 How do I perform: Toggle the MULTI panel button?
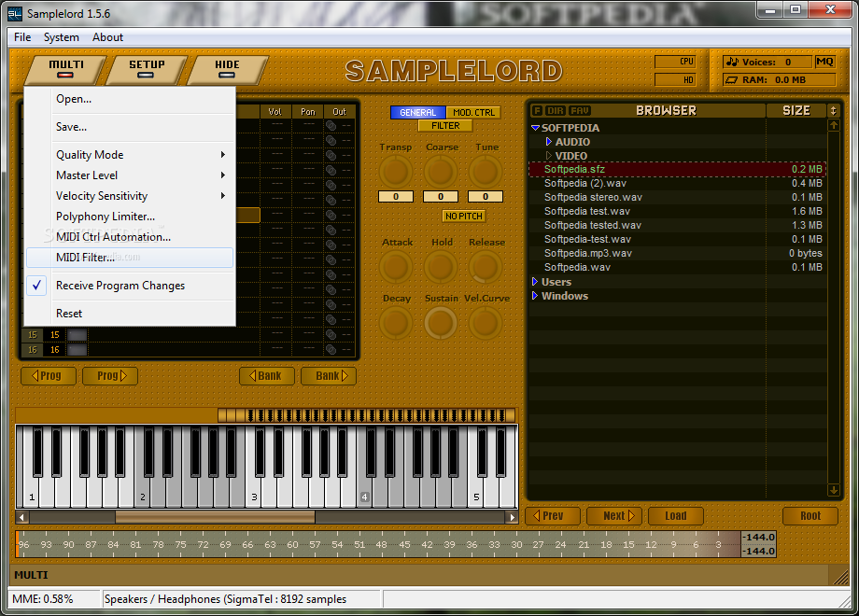point(65,70)
